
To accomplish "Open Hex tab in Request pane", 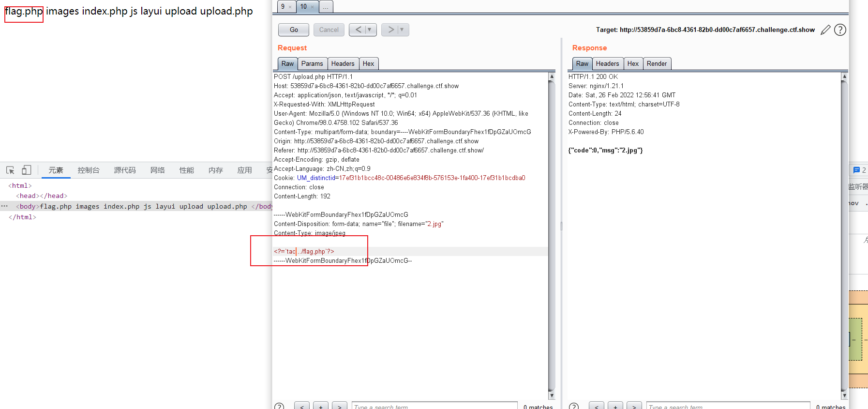I will 368,63.
